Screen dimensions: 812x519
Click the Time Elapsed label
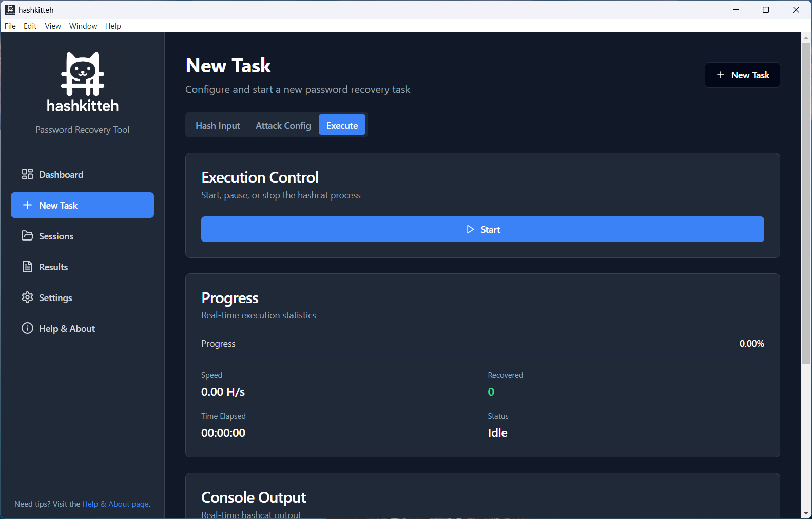(x=223, y=416)
